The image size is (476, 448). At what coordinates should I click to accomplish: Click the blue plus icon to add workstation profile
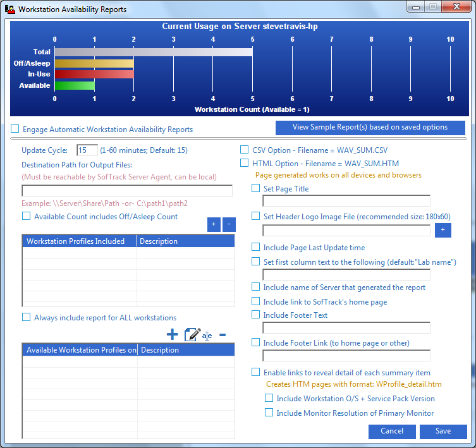(172, 335)
